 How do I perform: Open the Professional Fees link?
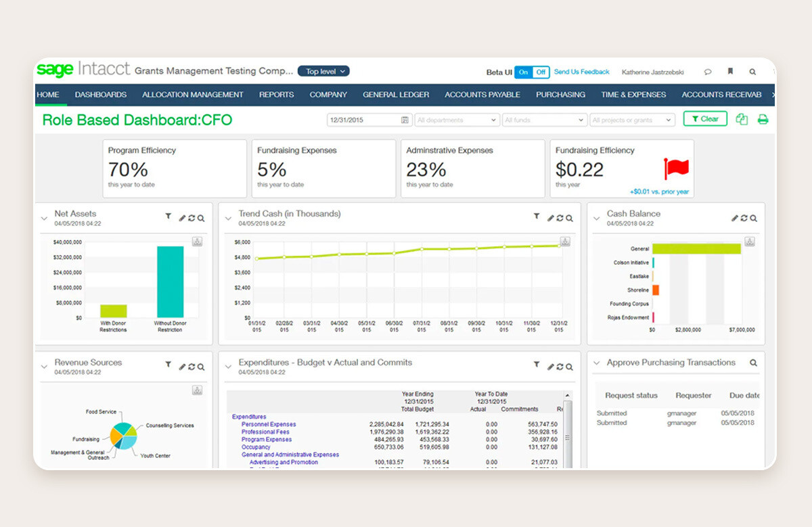coord(265,432)
